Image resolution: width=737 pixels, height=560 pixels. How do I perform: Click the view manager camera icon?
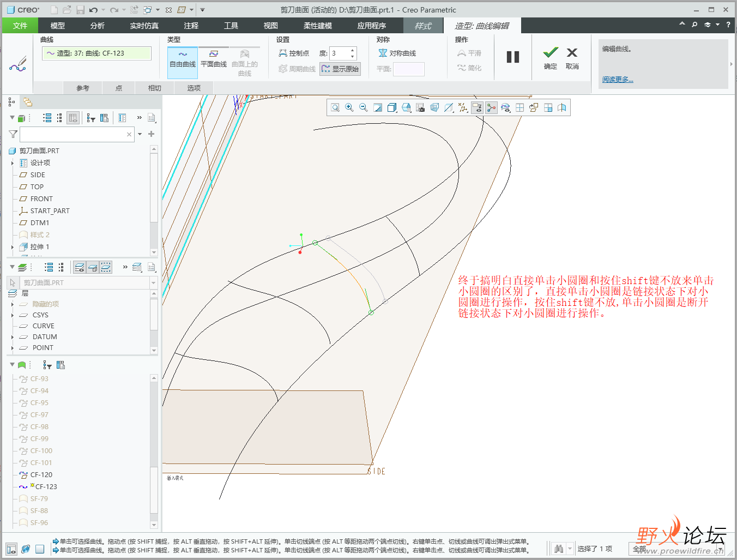pos(420,108)
